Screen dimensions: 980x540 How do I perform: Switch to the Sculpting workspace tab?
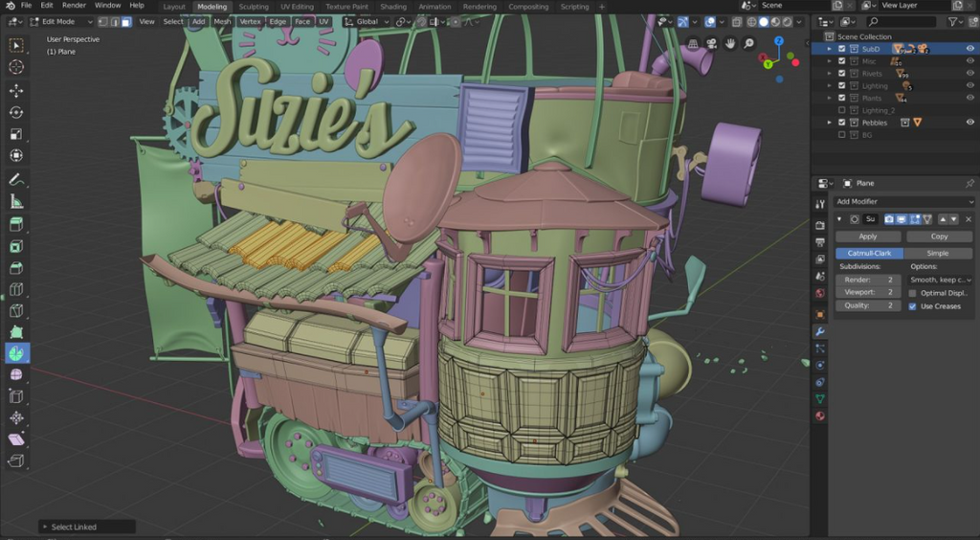(x=253, y=7)
